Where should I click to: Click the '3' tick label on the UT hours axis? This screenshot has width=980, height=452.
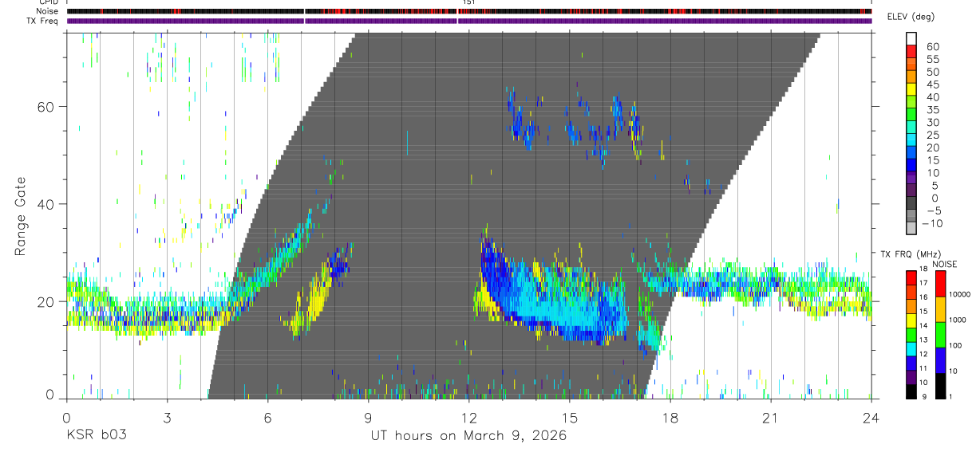click(167, 417)
